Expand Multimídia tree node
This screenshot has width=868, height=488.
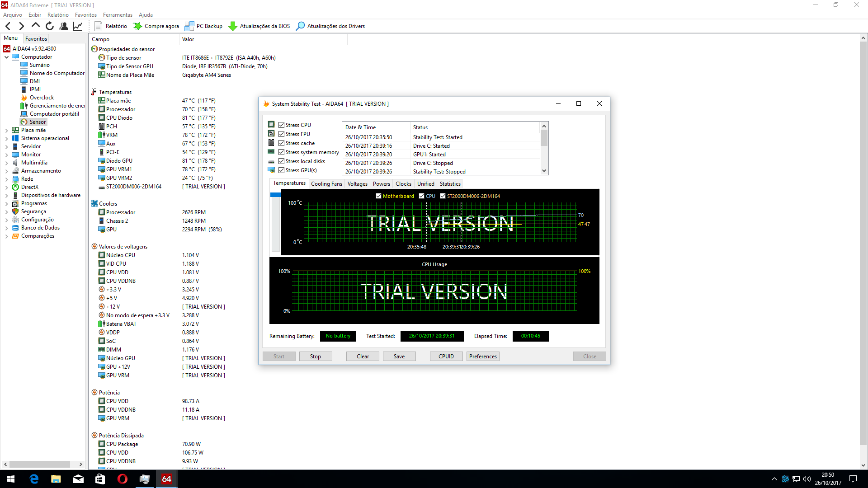[x=7, y=163]
